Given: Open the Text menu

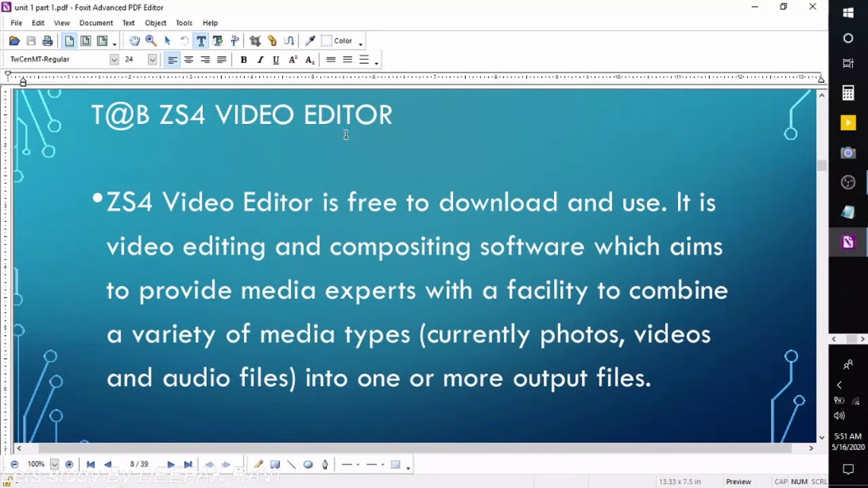Looking at the screenshot, I should (128, 23).
